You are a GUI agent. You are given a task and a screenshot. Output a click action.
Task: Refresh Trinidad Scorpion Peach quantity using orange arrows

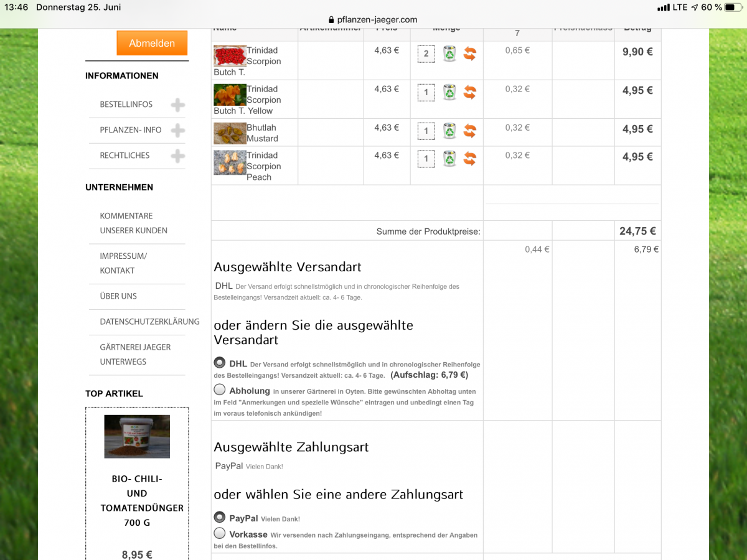click(469, 159)
